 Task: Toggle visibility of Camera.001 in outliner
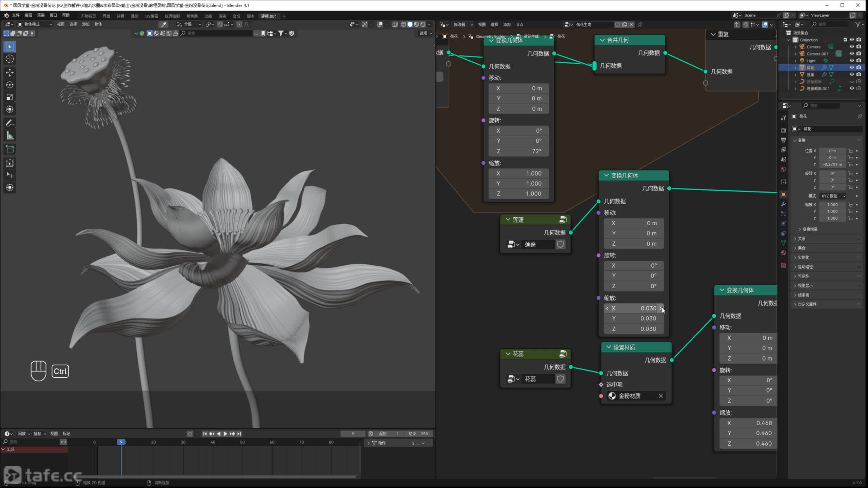[x=851, y=54]
